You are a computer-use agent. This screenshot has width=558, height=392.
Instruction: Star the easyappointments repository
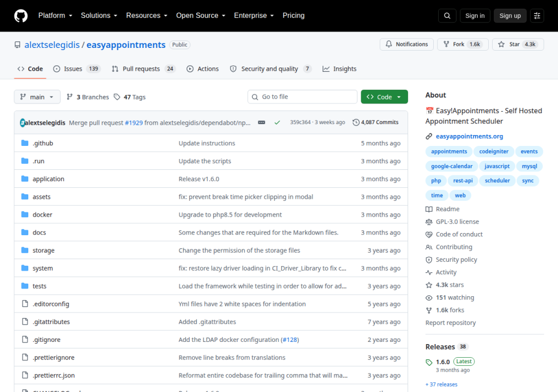point(518,44)
